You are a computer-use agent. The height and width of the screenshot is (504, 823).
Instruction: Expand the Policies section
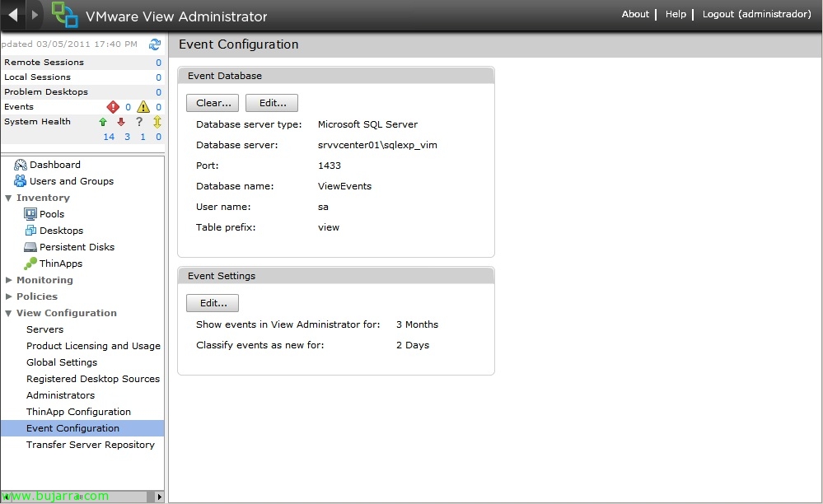pyautogui.click(x=9, y=296)
